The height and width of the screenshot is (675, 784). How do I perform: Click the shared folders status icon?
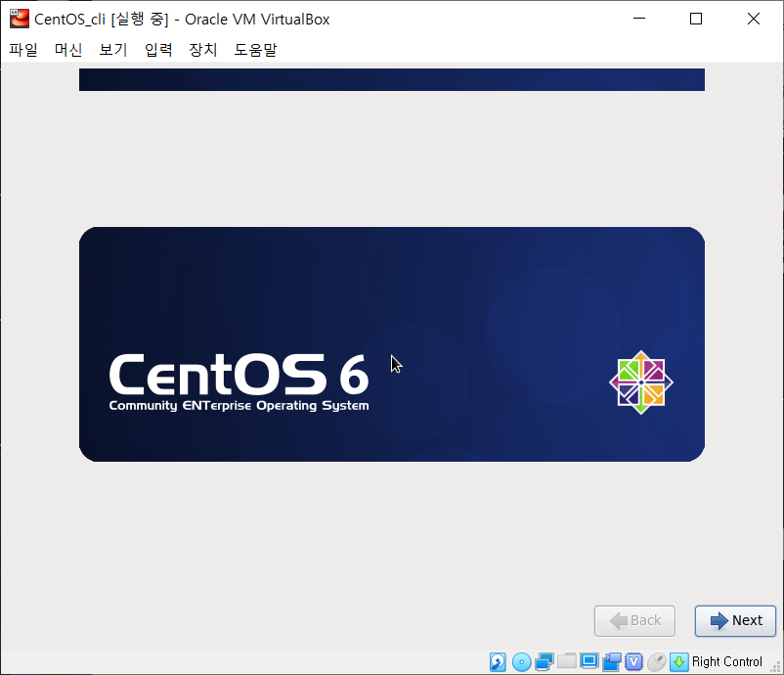(567, 661)
